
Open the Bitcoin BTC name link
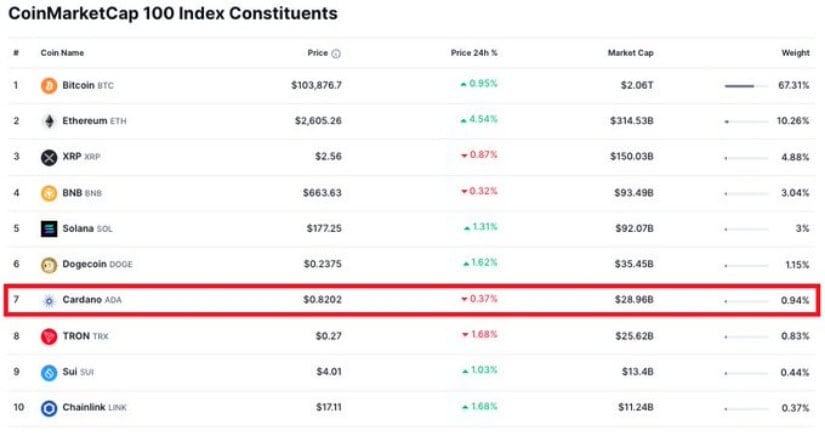[x=88, y=85]
